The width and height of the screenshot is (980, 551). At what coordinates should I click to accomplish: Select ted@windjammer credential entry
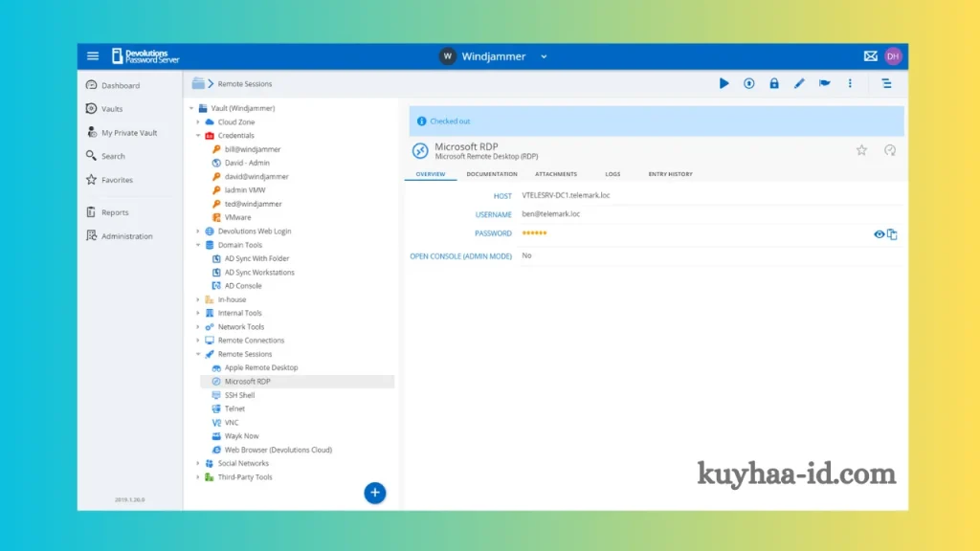click(x=253, y=204)
